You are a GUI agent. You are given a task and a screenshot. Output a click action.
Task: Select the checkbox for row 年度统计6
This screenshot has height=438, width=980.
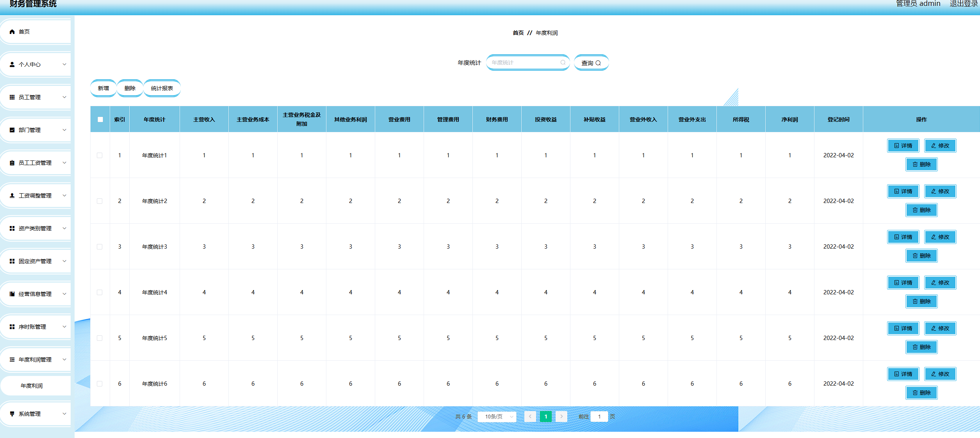tap(100, 384)
